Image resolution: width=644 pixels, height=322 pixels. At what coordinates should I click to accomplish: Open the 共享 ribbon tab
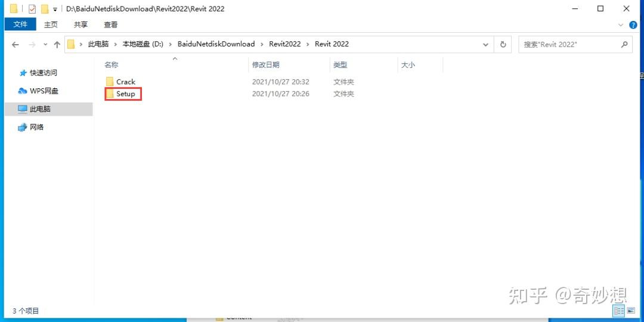click(81, 24)
